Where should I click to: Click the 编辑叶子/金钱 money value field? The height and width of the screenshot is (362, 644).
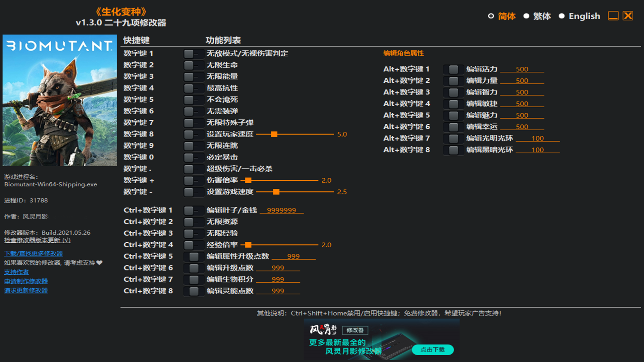281,210
